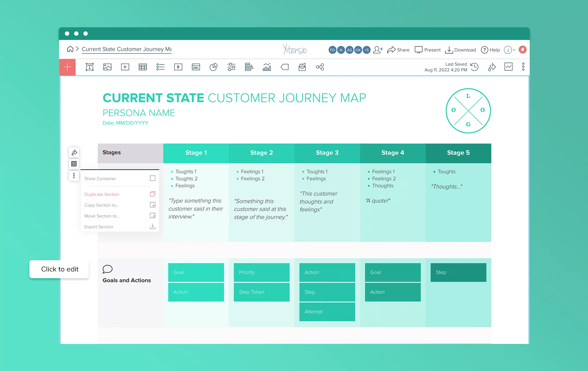
Task: Click the Share button
Action: (398, 50)
